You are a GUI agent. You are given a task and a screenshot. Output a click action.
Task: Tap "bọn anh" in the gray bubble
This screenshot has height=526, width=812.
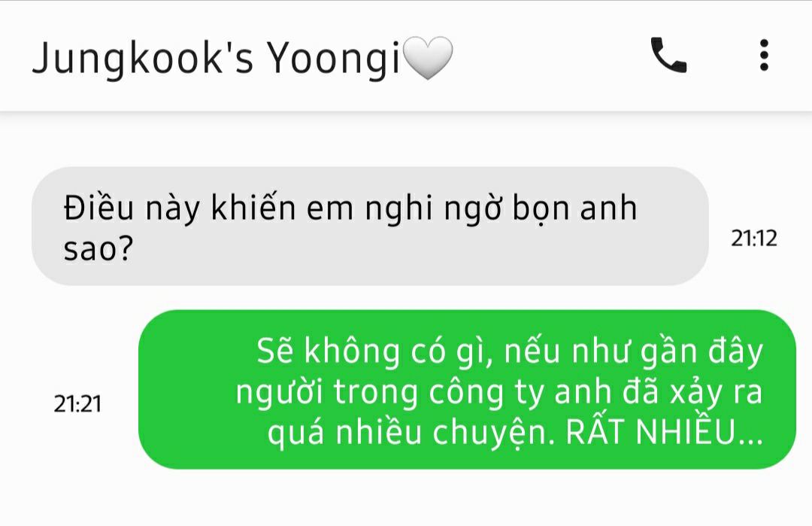[x=575, y=208]
